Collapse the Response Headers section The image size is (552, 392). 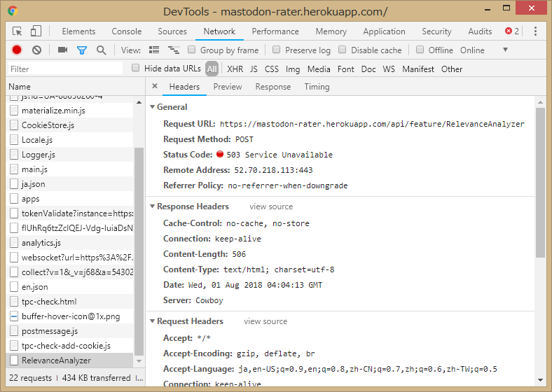[x=152, y=206]
